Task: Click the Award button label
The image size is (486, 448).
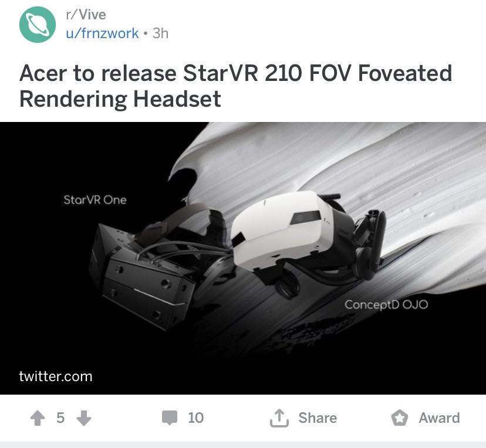Action: click(x=439, y=418)
